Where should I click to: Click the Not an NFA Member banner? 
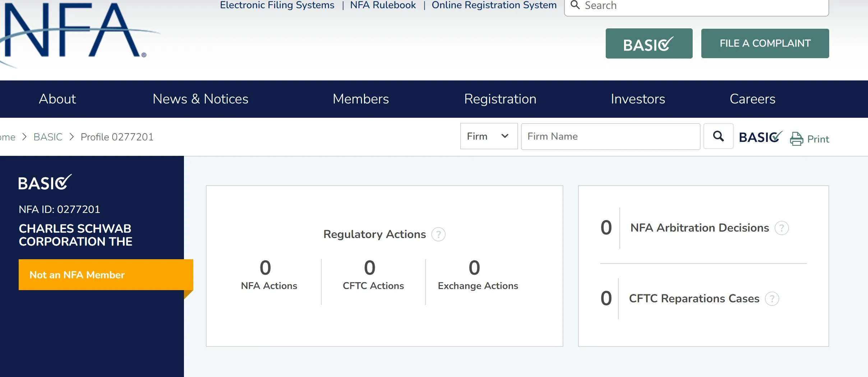(x=106, y=275)
